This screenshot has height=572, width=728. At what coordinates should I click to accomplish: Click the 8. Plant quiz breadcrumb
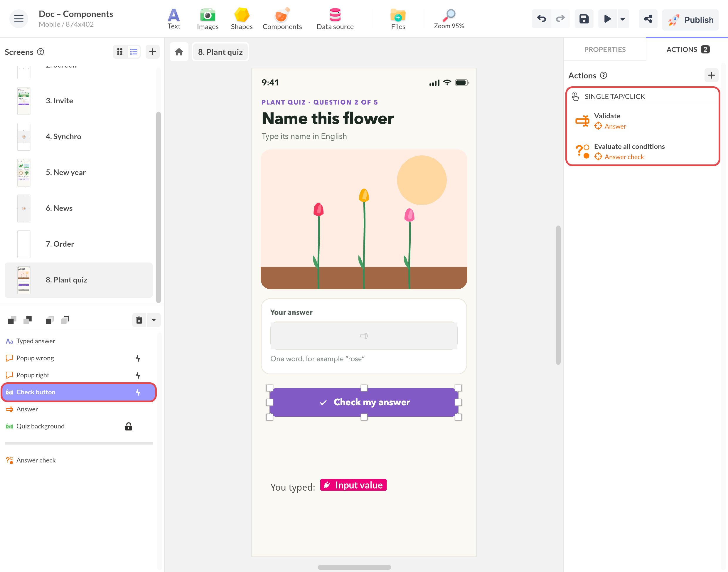click(x=220, y=52)
